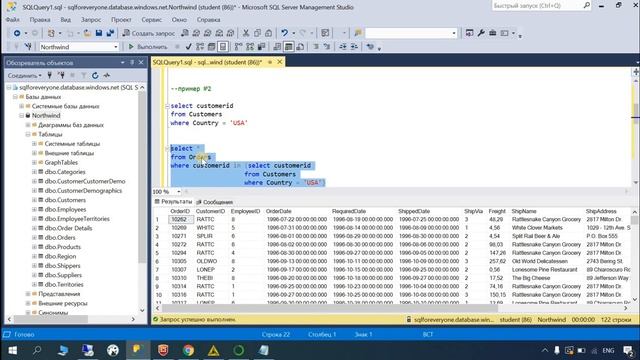This screenshot has width=640, height=360.
Task: Click the Increase indent icon
Action: point(354,47)
